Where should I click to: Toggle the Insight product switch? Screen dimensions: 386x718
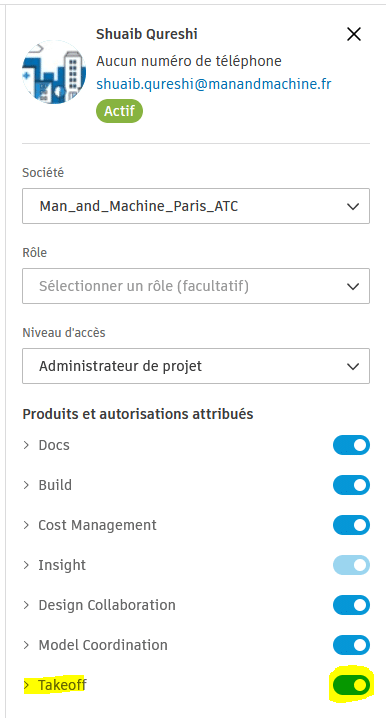tap(351, 565)
